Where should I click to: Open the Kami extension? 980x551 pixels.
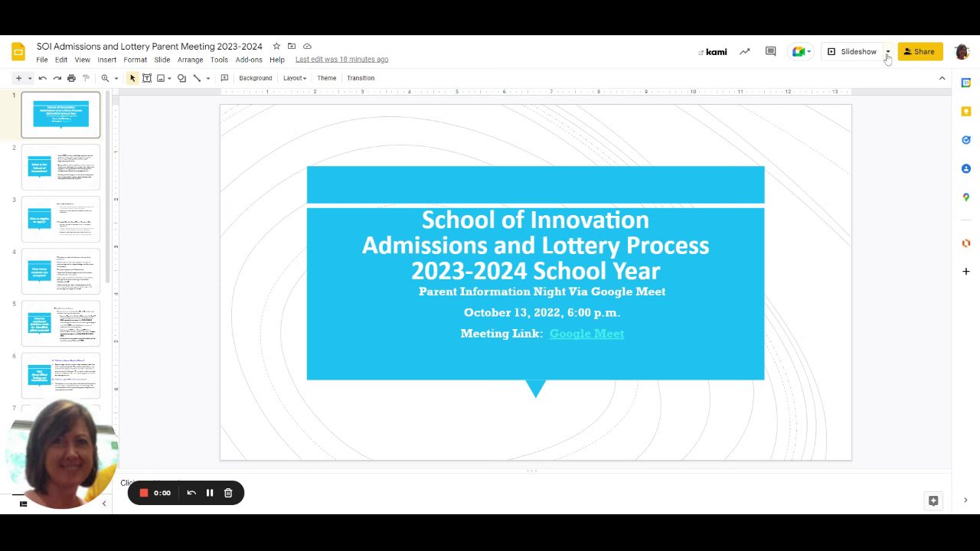(713, 52)
